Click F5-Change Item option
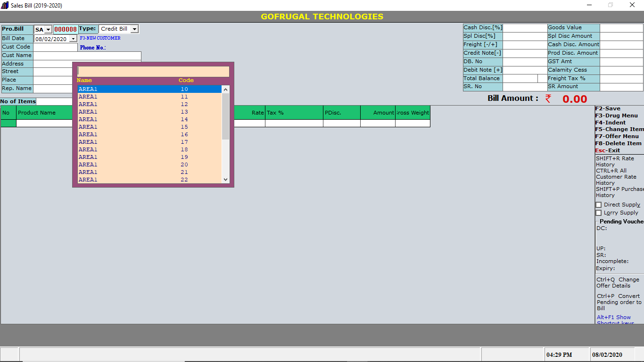644x362 pixels. click(619, 129)
